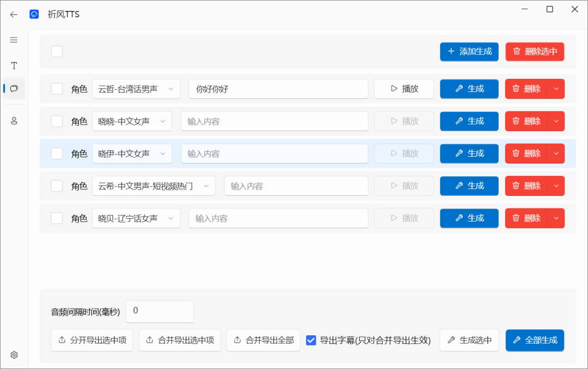Open the 晓伊-中文女声 role dropdown
Viewport: 588px width, 369px height.
(132, 153)
